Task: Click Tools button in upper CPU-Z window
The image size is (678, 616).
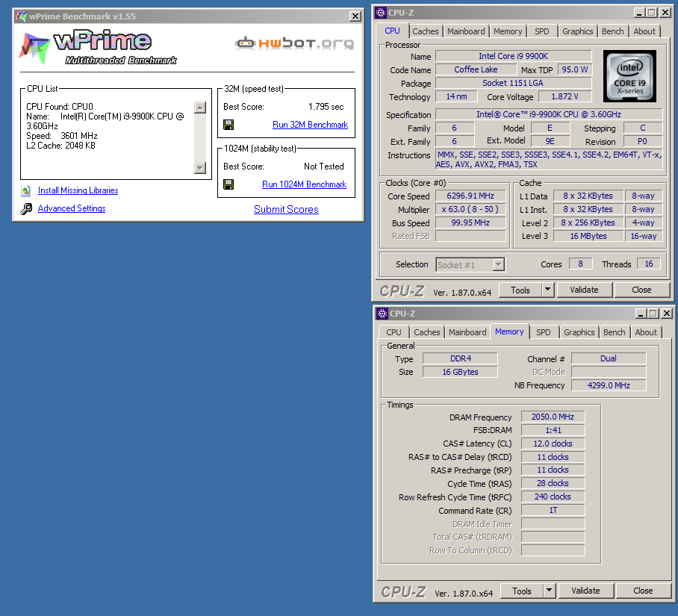Action: click(x=520, y=290)
